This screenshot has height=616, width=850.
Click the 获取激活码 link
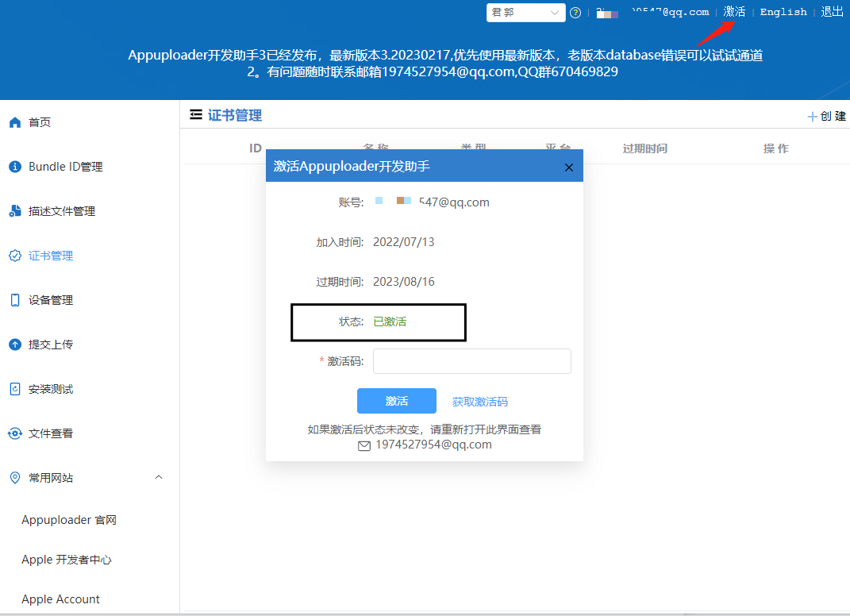tap(479, 402)
